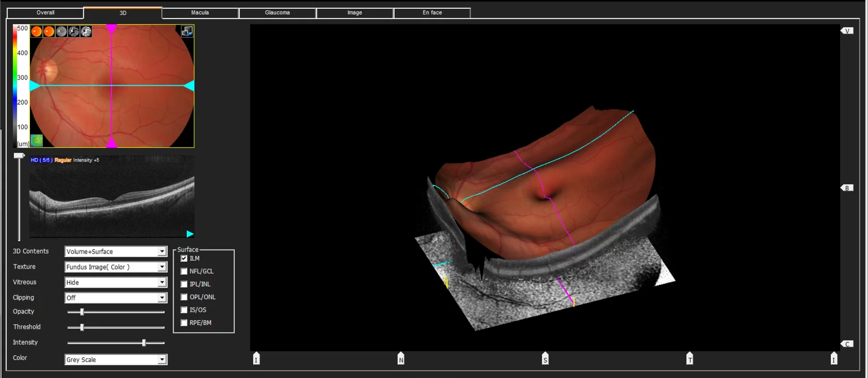Switch to the Glaucoma tab
Viewport: 868px width, 378px height.
(277, 12)
